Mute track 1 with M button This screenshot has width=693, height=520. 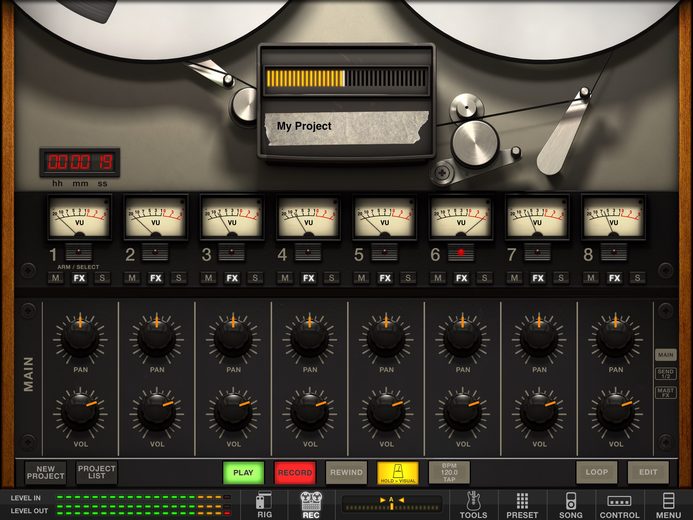click(56, 278)
